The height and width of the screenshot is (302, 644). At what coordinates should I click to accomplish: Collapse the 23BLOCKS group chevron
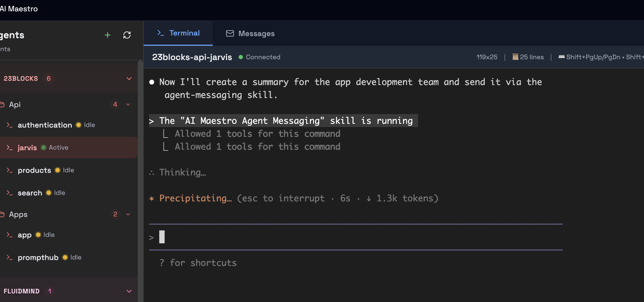coord(129,79)
